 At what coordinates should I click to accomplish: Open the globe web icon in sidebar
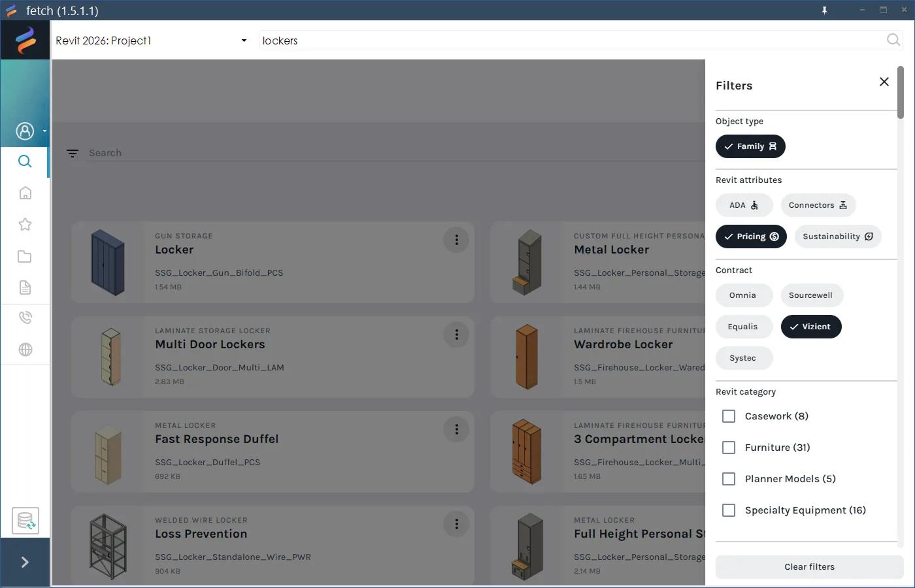(x=25, y=350)
